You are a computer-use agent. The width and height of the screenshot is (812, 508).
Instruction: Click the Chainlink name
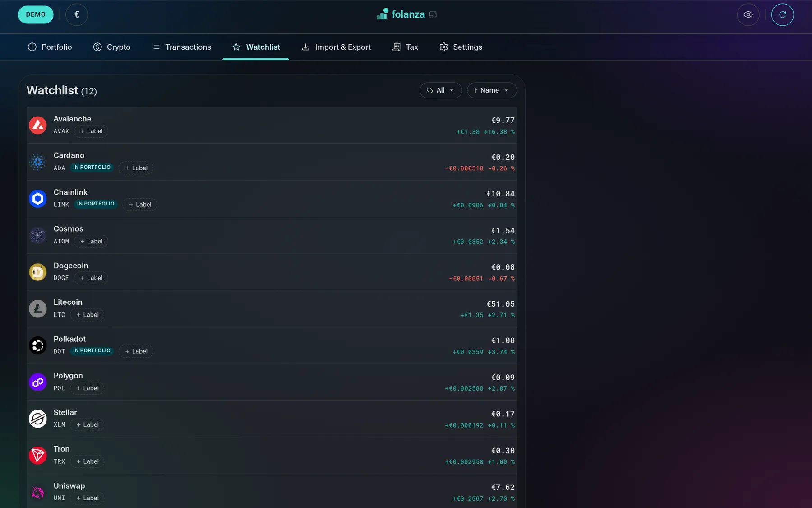[x=70, y=192]
